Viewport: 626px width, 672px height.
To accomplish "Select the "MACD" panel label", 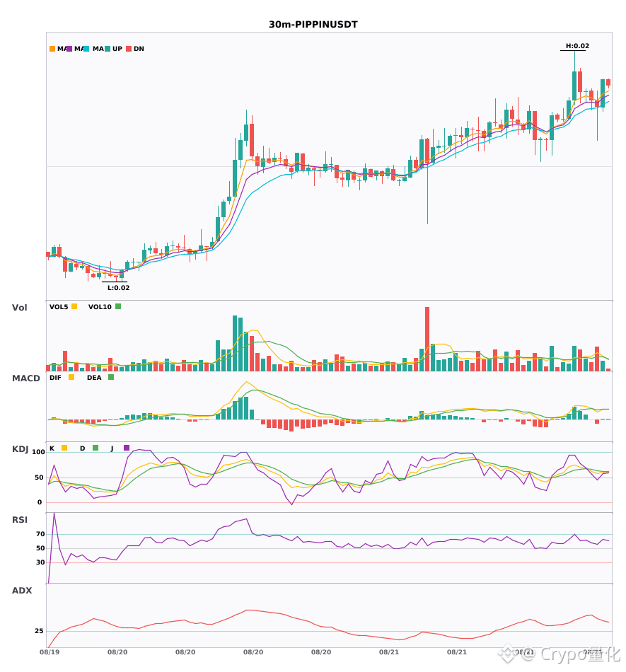I will coord(25,378).
